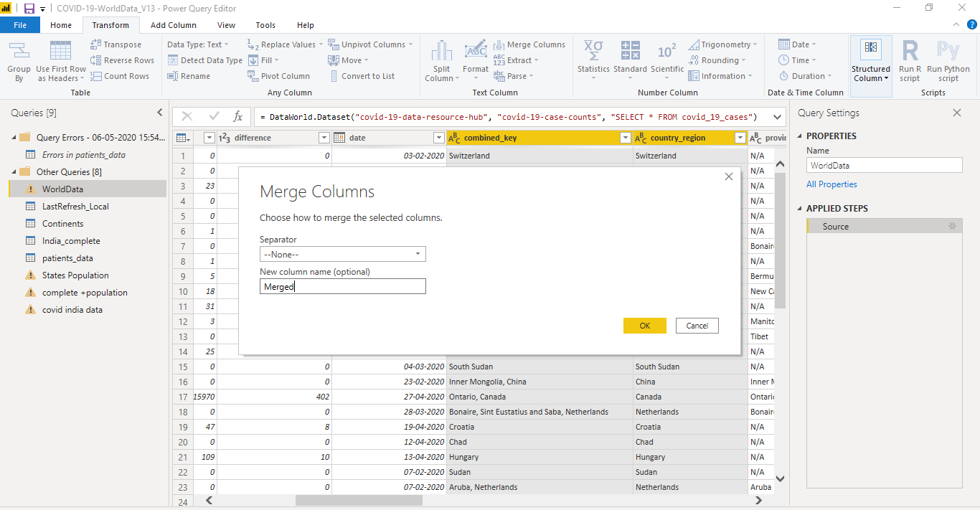Screen dimensions: 980x510
Task: Expand the formula bar
Action: 776,116
